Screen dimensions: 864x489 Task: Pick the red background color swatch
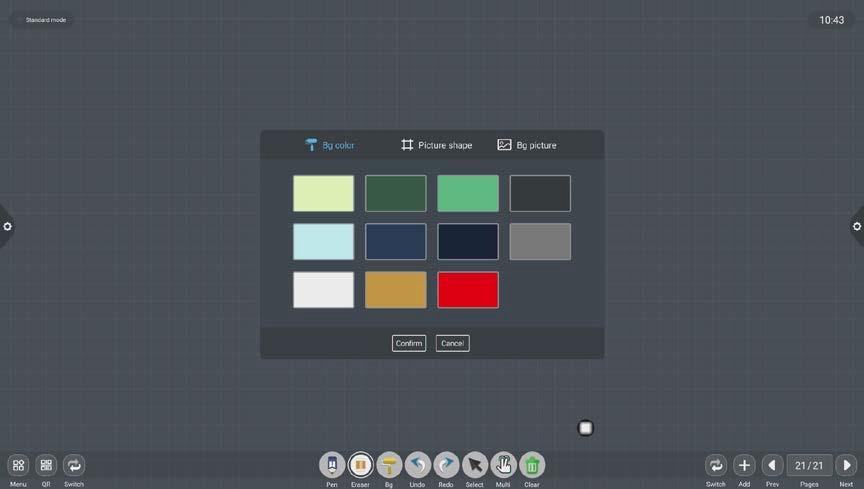(x=468, y=290)
